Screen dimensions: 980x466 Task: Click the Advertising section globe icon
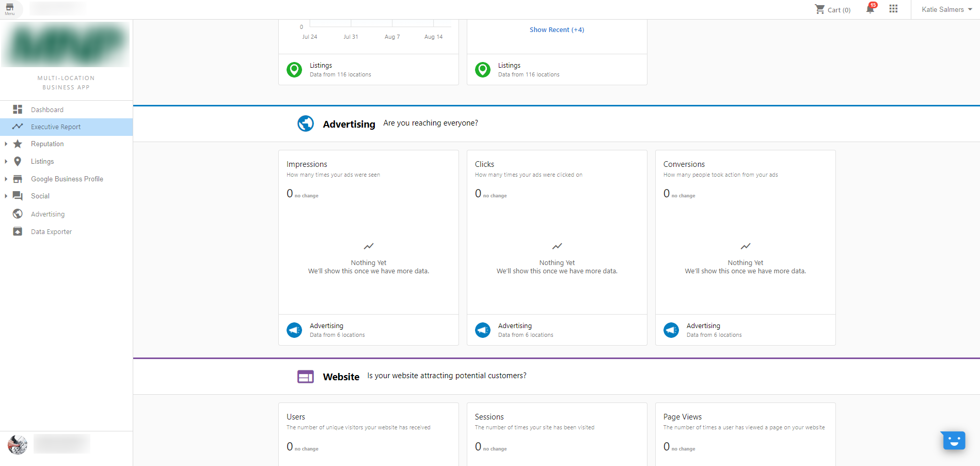(x=306, y=123)
